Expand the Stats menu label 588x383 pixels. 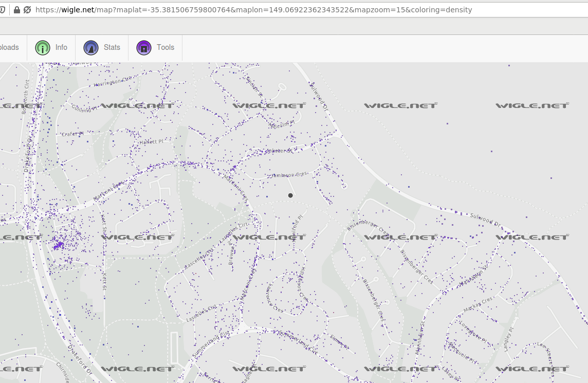112,47
